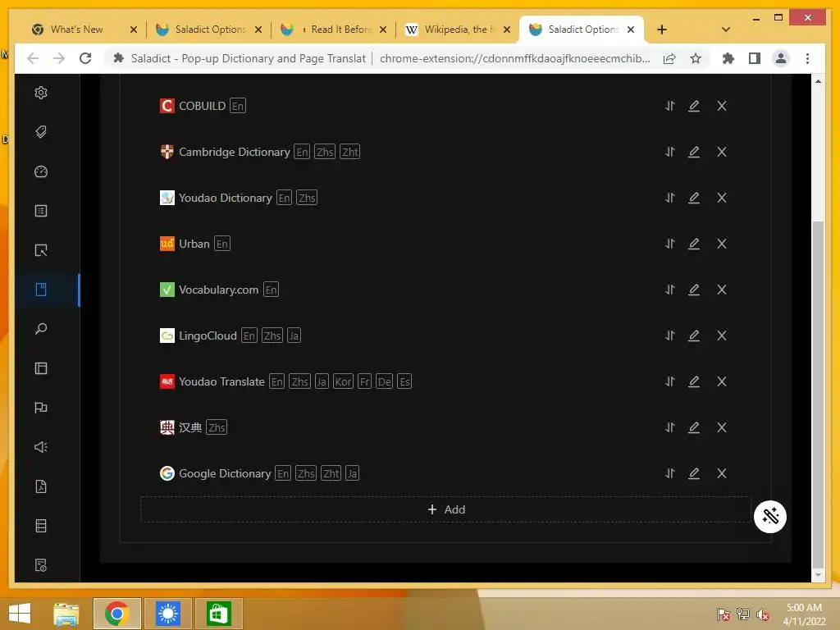Click the Youdao Translate entry name
The width and height of the screenshot is (840, 630).
(x=221, y=381)
